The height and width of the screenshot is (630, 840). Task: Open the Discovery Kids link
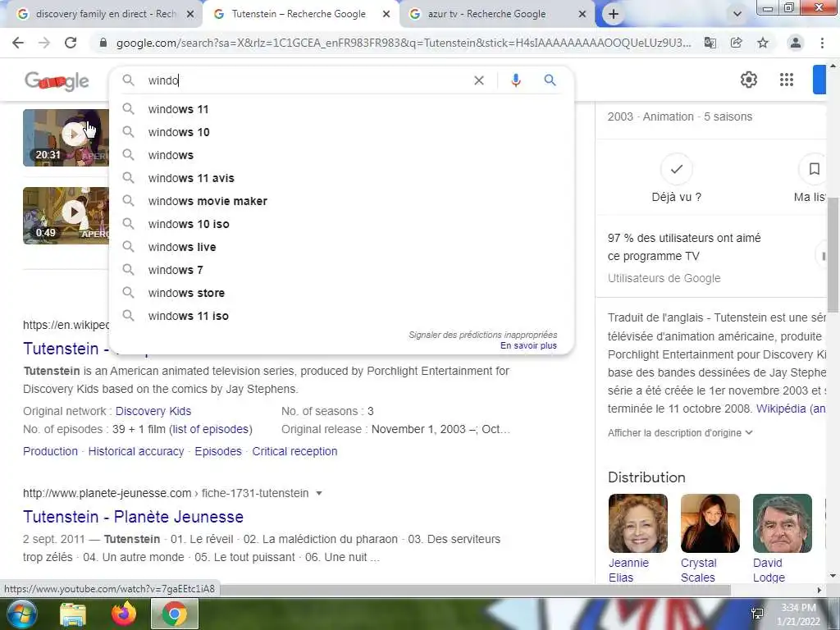[x=153, y=412]
